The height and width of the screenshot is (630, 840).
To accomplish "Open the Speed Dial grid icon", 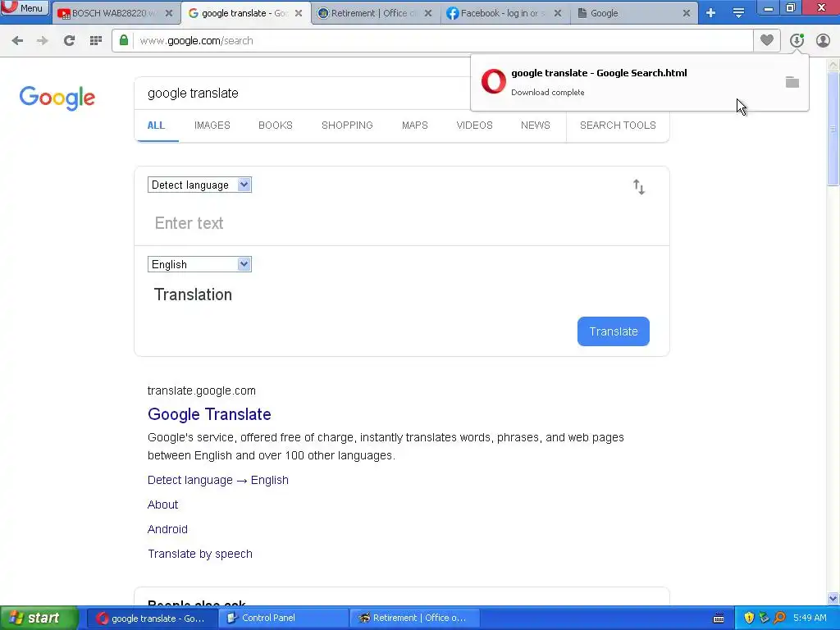I will click(x=96, y=41).
